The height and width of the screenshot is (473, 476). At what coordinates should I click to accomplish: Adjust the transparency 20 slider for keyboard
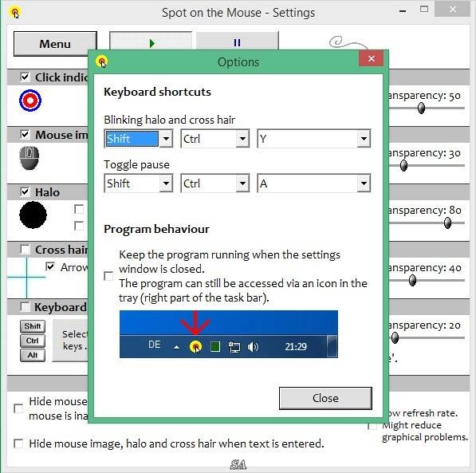tap(395, 338)
